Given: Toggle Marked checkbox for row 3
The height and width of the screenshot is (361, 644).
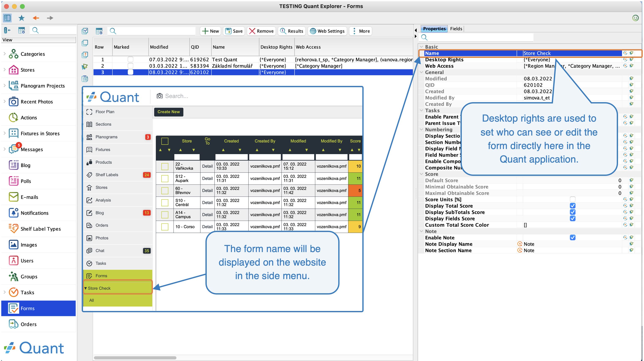Looking at the screenshot, I should tap(130, 72).
